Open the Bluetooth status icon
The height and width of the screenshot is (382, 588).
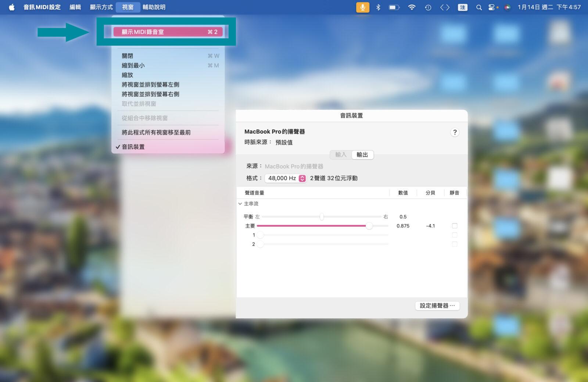pos(378,7)
